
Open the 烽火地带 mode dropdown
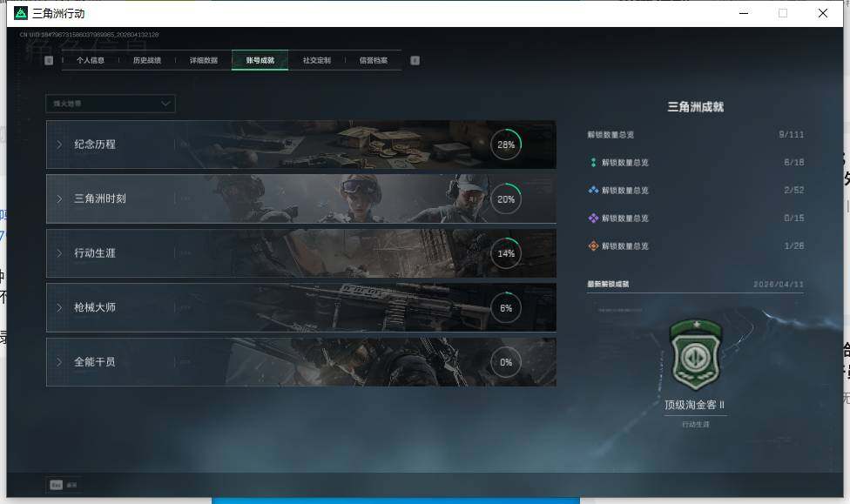coord(111,104)
